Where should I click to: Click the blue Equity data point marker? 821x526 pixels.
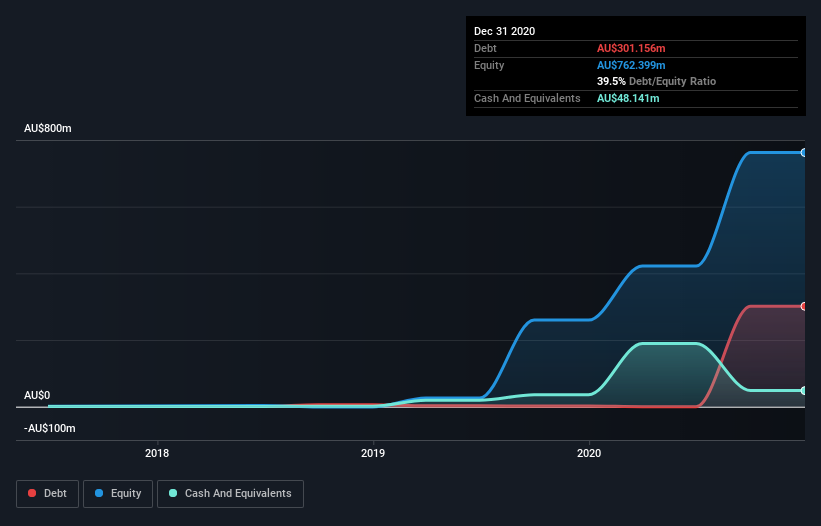(804, 153)
